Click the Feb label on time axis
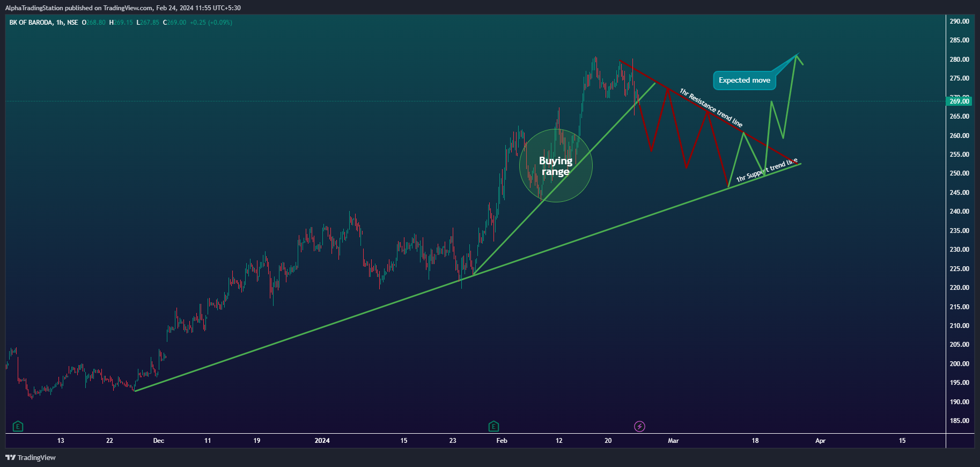The height and width of the screenshot is (467, 980). coord(502,441)
